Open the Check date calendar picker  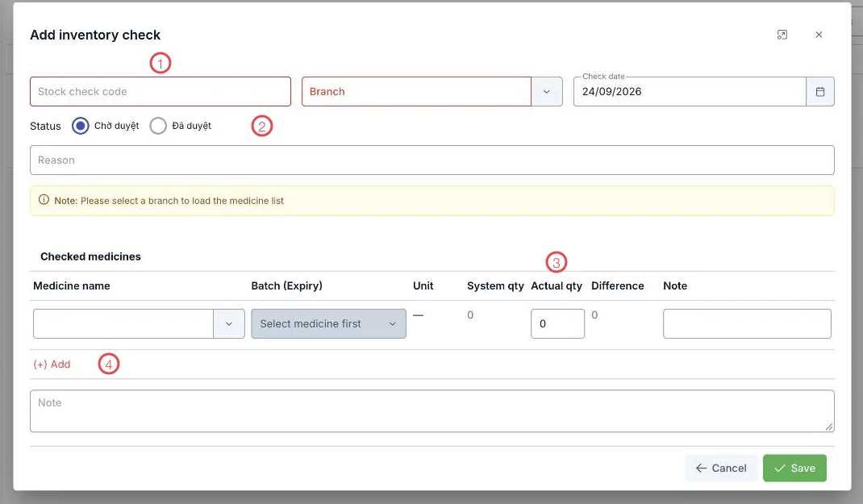(820, 92)
